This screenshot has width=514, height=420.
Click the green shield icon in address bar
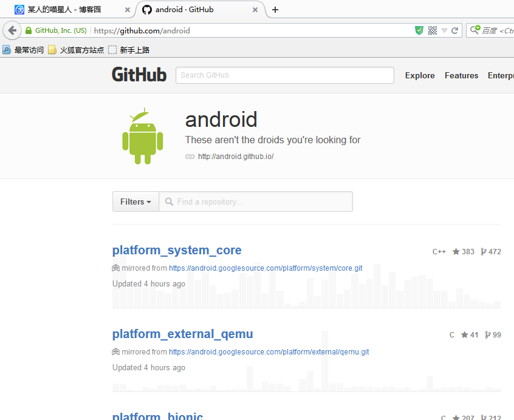click(x=419, y=30)
